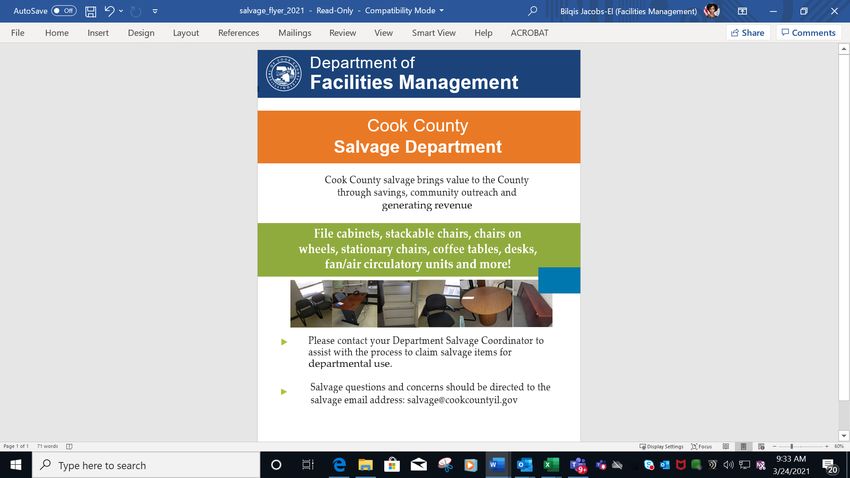Toggle the AutoSave switch
Viewport: 850px width, 478px height.
(63, 11)
